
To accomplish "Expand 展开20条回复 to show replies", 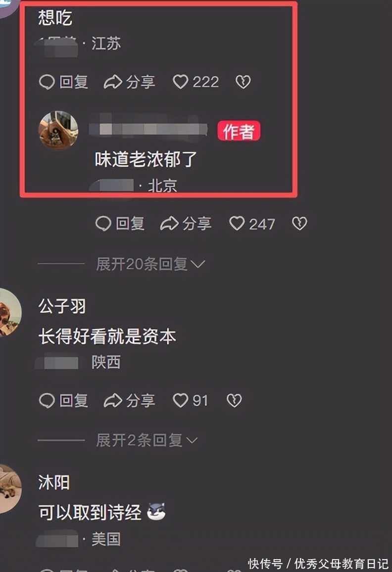I will pyautogui.click(x=151, y=264).
